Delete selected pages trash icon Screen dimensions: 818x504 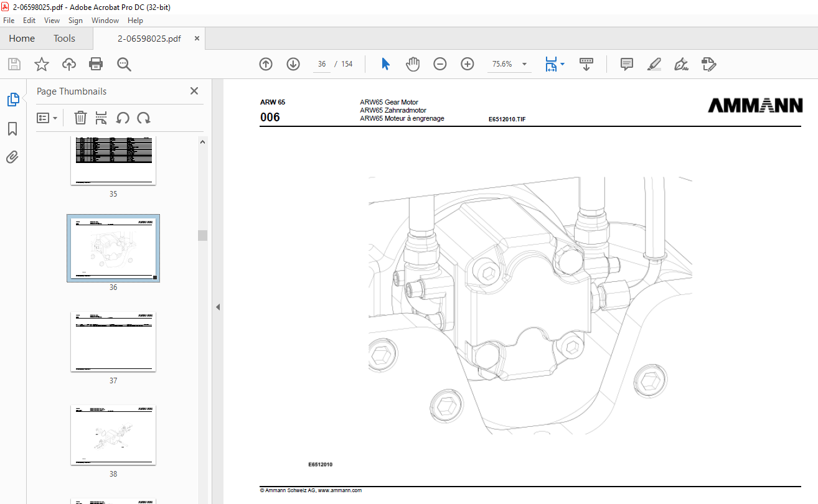click(80, 118)
